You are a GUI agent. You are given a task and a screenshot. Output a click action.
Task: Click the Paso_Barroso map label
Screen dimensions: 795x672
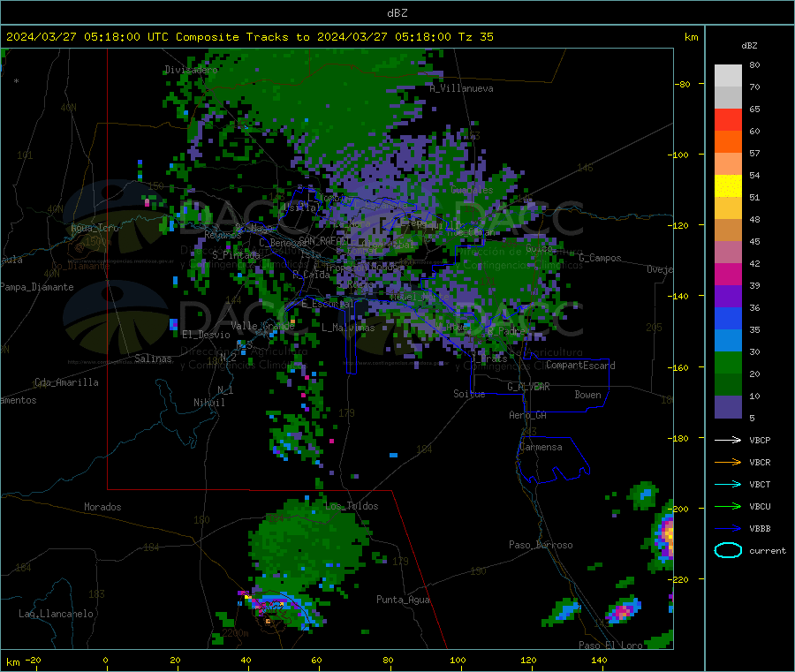[x=541, y=546]
